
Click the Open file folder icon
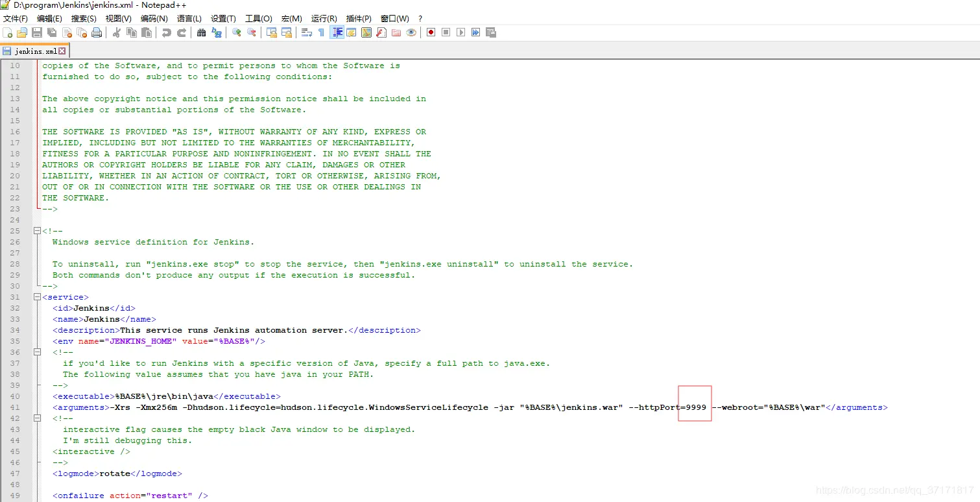(22, 32)
